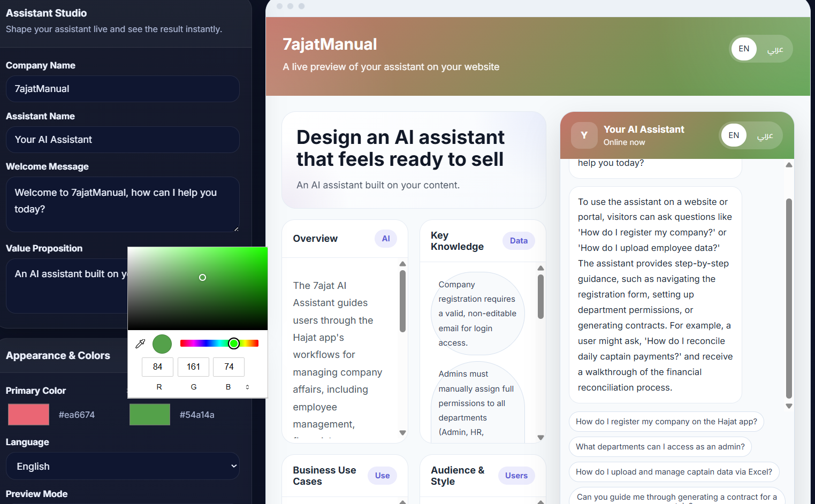The image size is (815, 504).
Task: Click Overview card scroll up arrow
Action: coord(402,264)
